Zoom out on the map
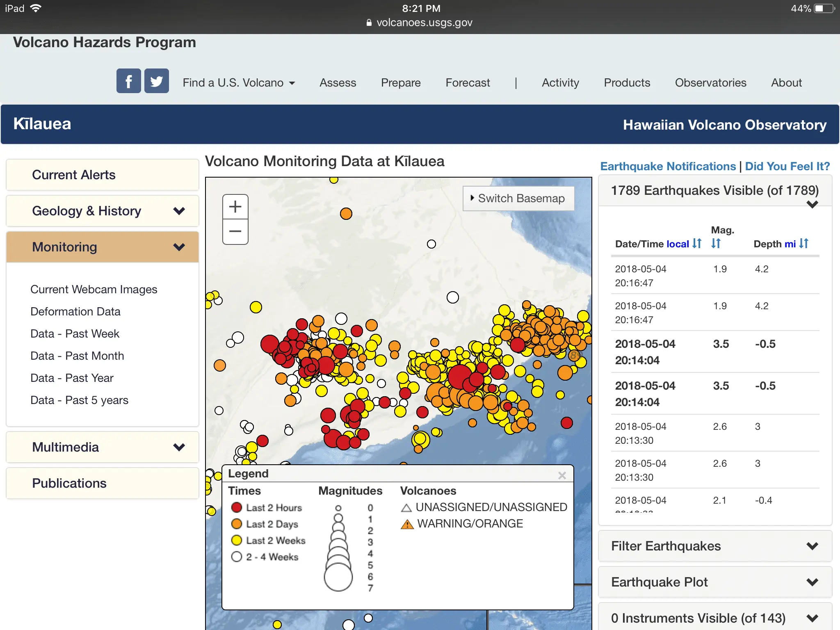The height and width of the screenshot is (630, 840). tap(235, 232)
